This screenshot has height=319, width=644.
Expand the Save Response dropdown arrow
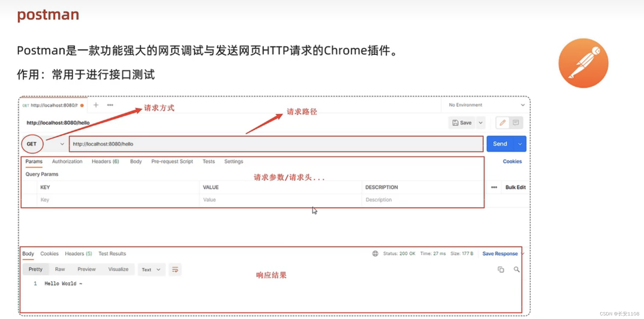pos(522,254)
